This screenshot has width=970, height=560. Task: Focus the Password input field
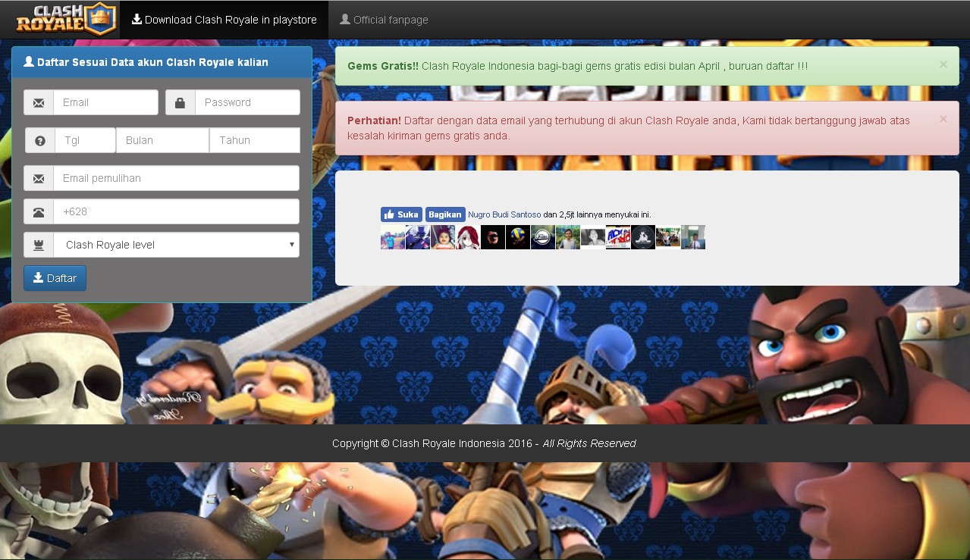[x=247, y=102]
